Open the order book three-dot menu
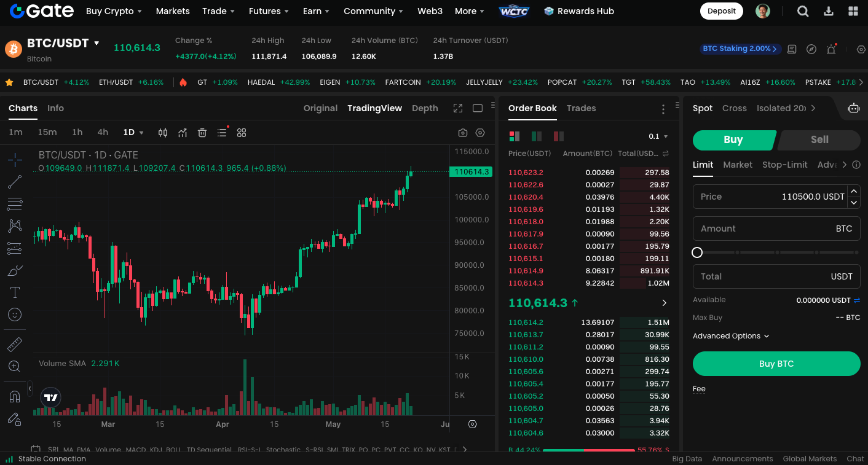Viewport: 868px width, 465px height. pos(663,109)
